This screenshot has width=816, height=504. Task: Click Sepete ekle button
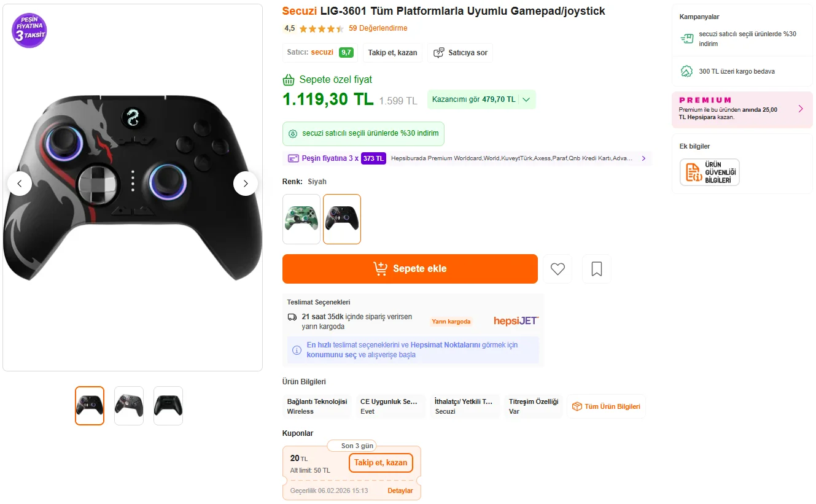[x=410, y=269]
